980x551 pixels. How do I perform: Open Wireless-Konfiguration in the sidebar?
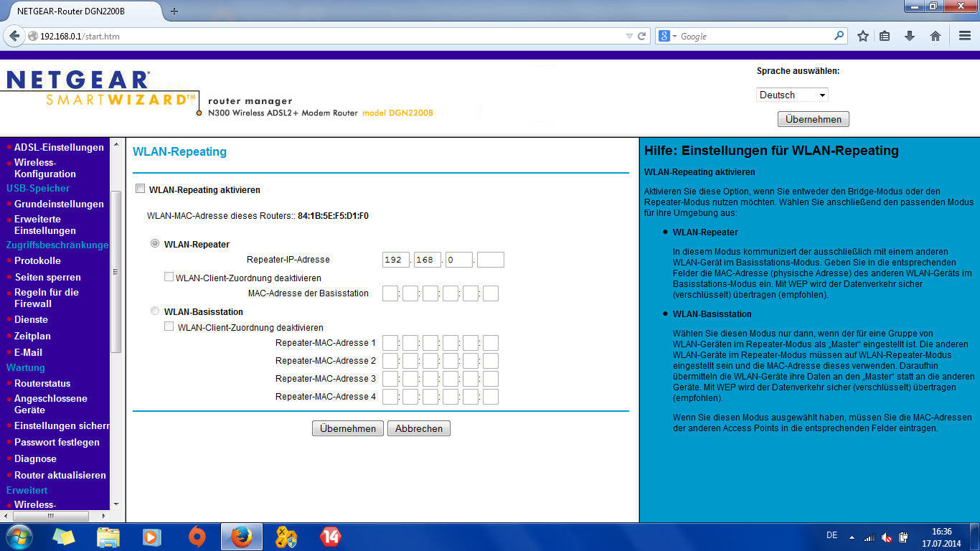45,168
